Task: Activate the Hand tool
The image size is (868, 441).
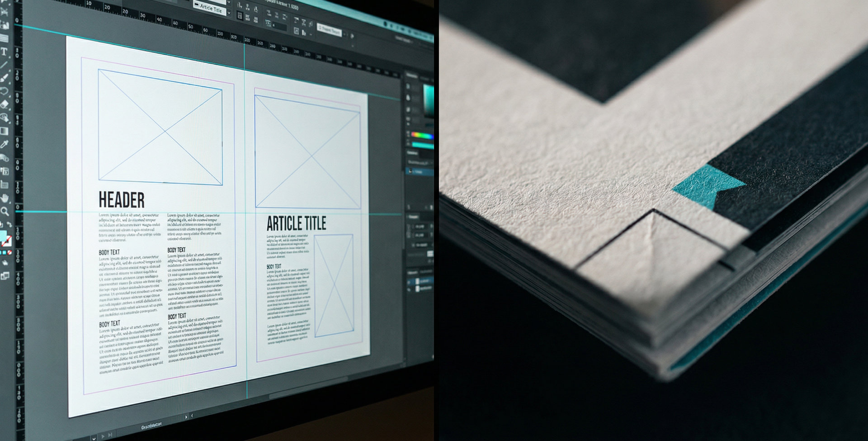Action: pos(5,198)
